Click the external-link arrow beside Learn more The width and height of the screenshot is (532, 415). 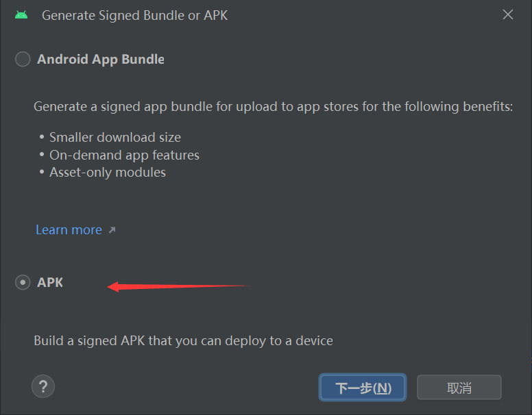(x=112, y=230)
